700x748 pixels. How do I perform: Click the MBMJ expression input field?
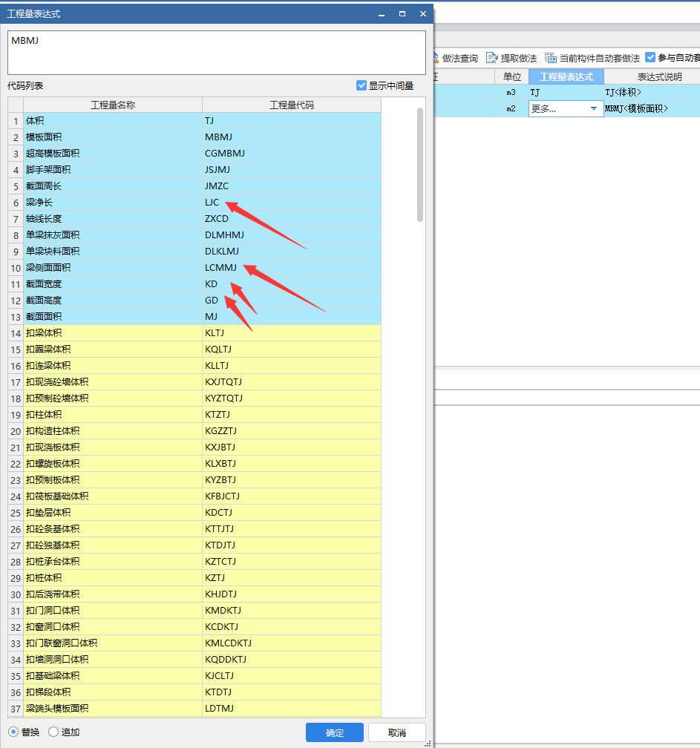pos(217,53)
